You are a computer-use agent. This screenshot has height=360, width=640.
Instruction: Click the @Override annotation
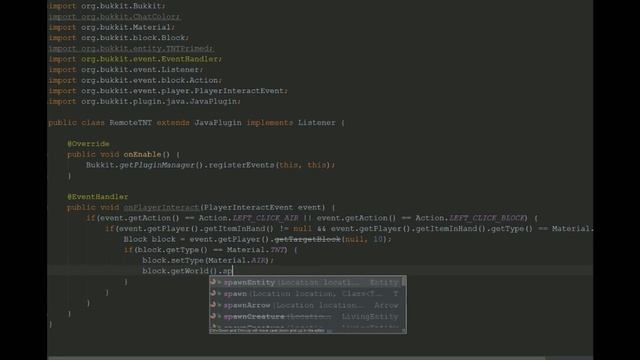tap(89, 144)
